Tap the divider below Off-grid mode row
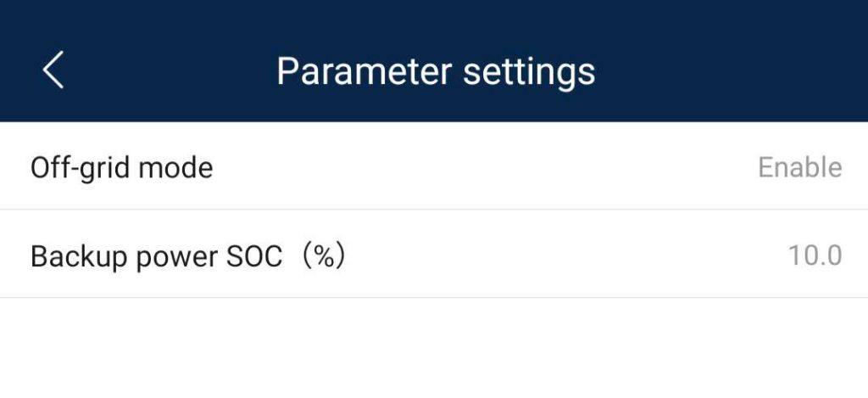868x398 pixels. pyautogui.click(x=434, y=210)
